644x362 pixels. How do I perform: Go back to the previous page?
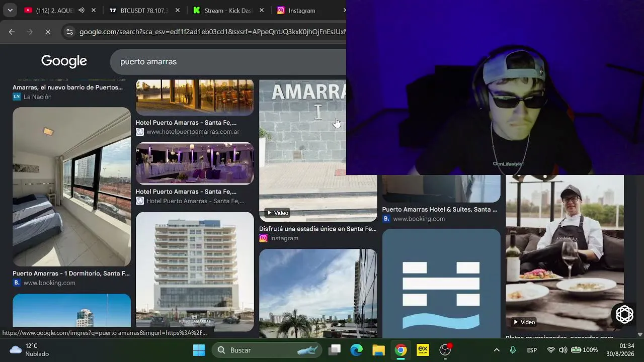[12, 32]
